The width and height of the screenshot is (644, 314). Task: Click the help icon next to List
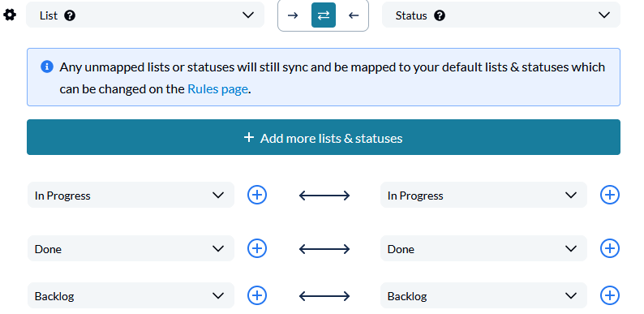point(70,15)
